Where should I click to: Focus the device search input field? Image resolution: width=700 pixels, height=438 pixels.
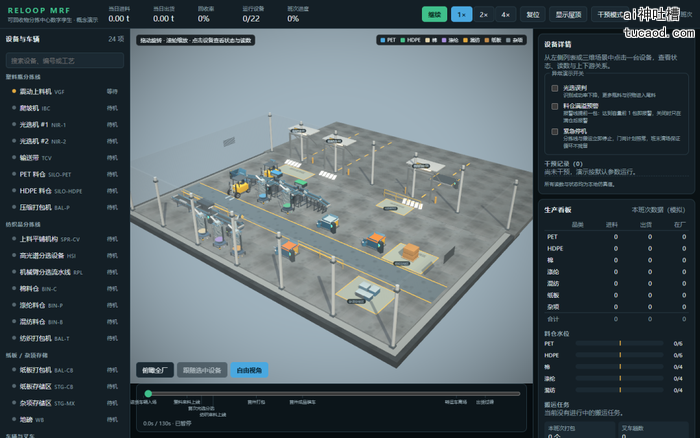(x=65, y=60)
